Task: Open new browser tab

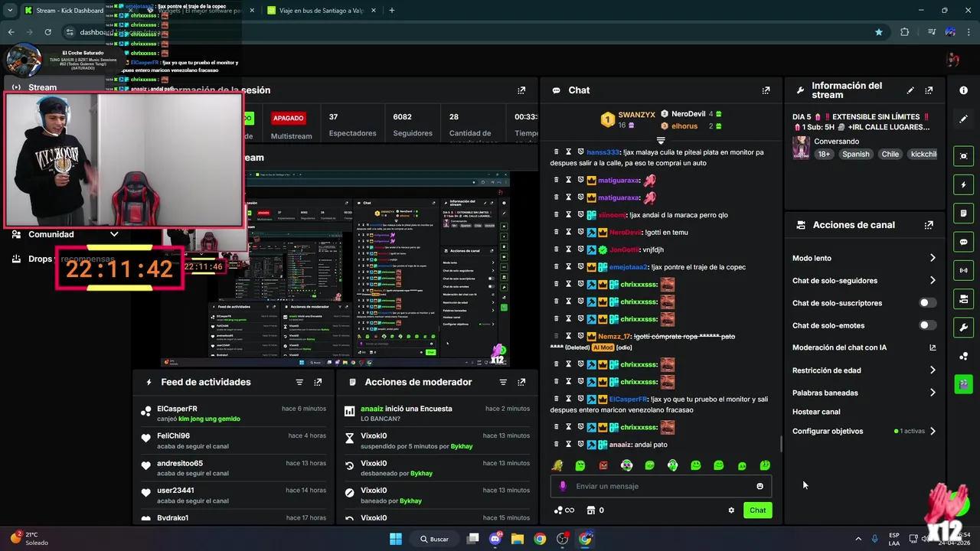Action: 391,10
